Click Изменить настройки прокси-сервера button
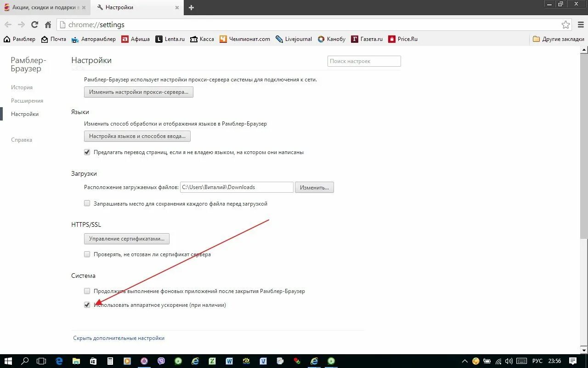Image resolution: width=588 pixels, height=368 pixels. (x=139, y=92)
